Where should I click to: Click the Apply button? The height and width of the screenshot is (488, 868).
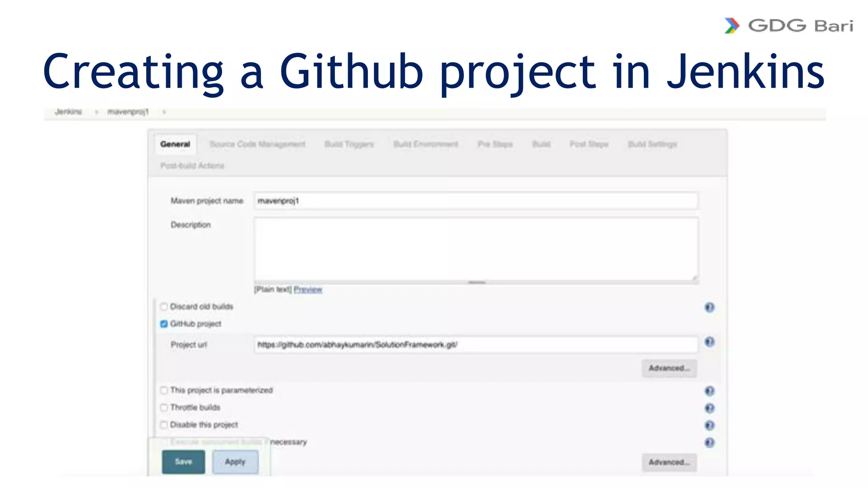(235, 462)
